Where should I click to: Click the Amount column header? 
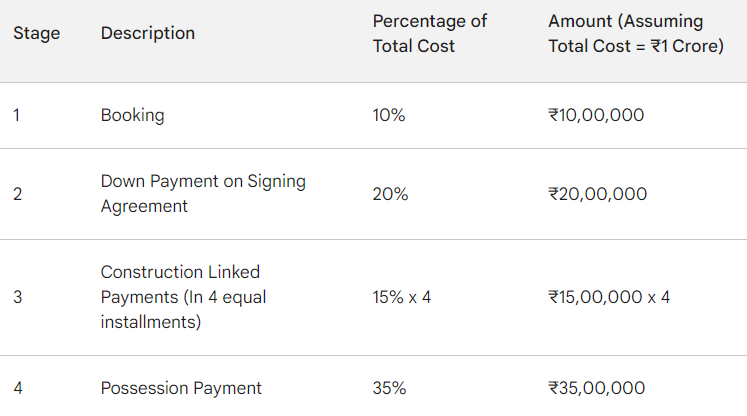(x=636, y=33)
